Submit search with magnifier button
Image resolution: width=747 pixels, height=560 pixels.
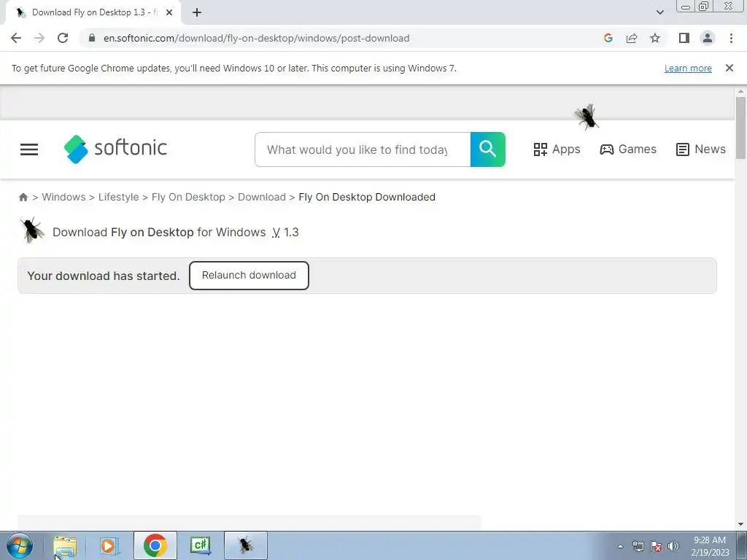tap(487, 149)
